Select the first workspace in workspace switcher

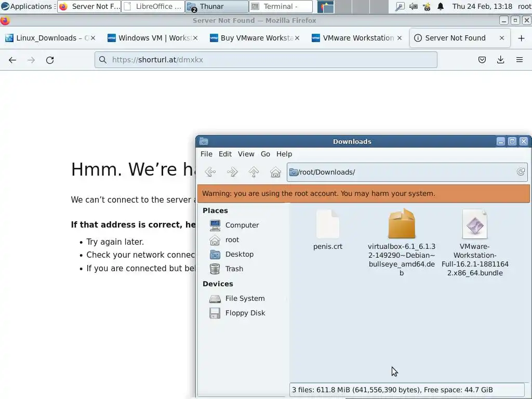click(x=325, y=6)
